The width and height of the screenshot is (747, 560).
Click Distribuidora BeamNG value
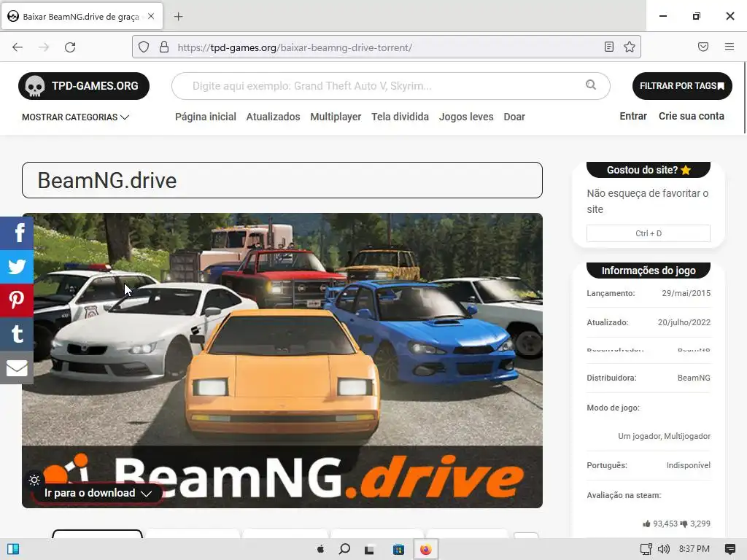coord(694,378)
